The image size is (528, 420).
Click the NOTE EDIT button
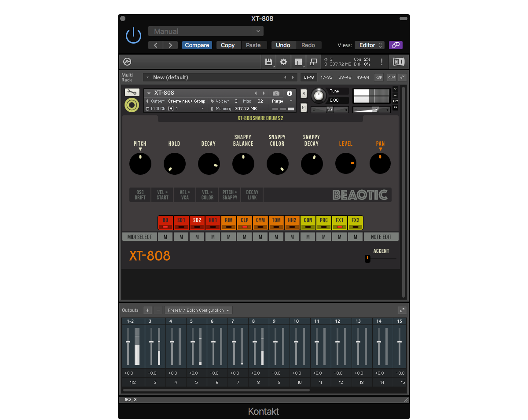pos(381,237)
